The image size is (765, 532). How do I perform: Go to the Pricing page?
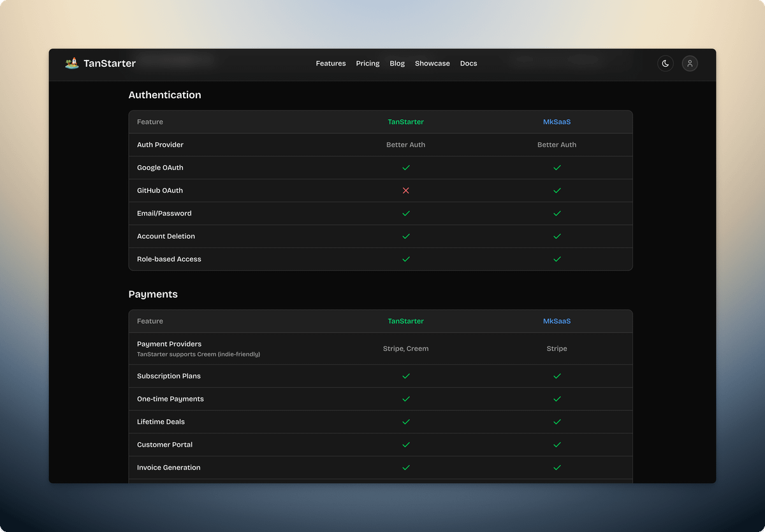click(x=368, y=64)
